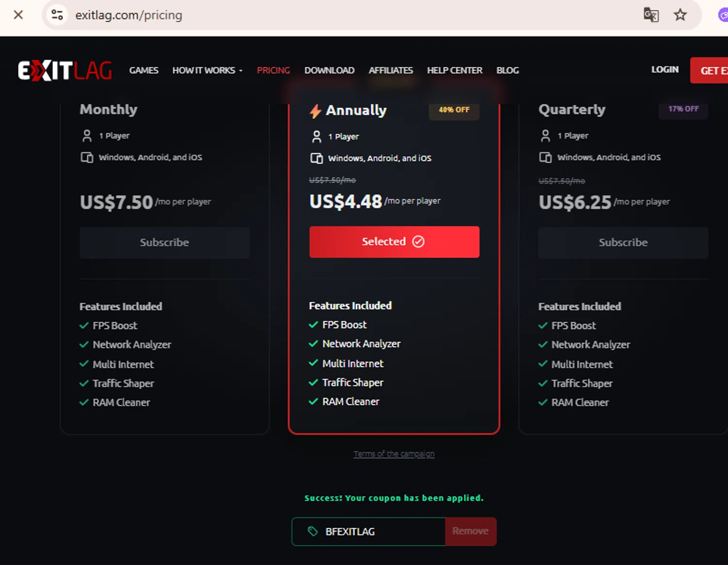Viewport: 728px width, 565px height.
Task: Click the ExitLag logo
Action: (65, 70)
